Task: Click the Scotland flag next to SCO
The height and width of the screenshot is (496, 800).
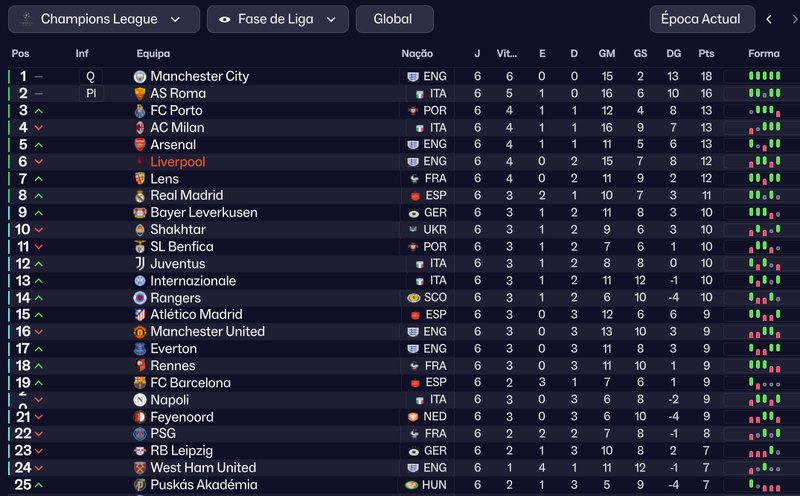Action: click(414, 298)
